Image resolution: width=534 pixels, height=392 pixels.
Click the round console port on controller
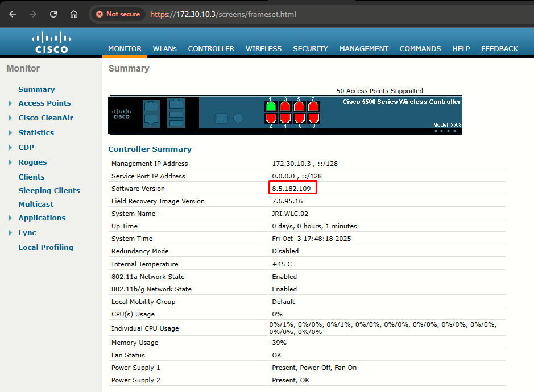pyautogui.click(x=238, y=118)
